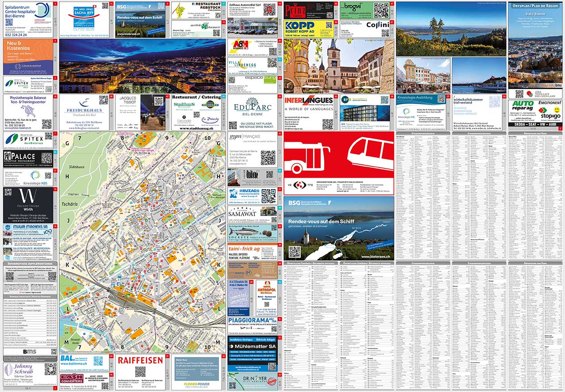Screen dimensions: 565x392
Task: Open the QR code in the brogni ad
Action: click(x=381, y=10)
